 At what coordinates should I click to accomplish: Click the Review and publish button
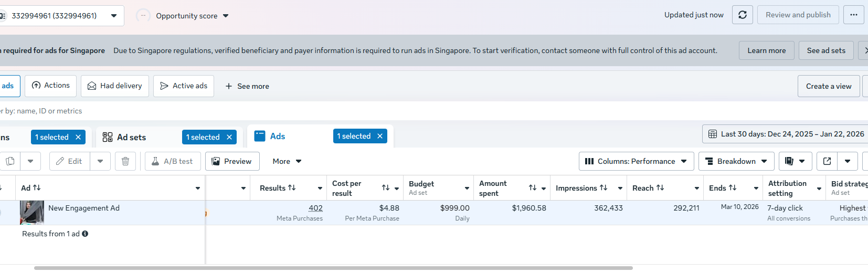(x=798, y=15)
